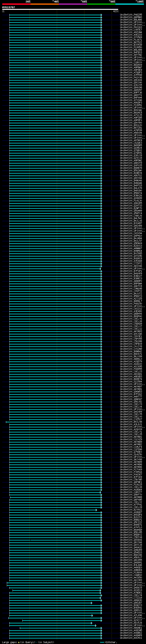Select hit label UniRef100_B6T281
This screenshot has height=644, width=146.
(131, 128)
